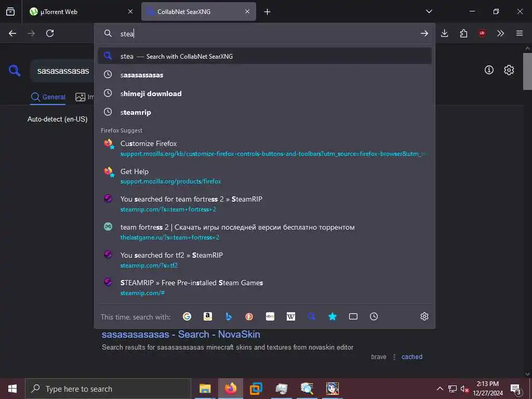Open the anime character app on taskbar

click(x=332, y=389)
